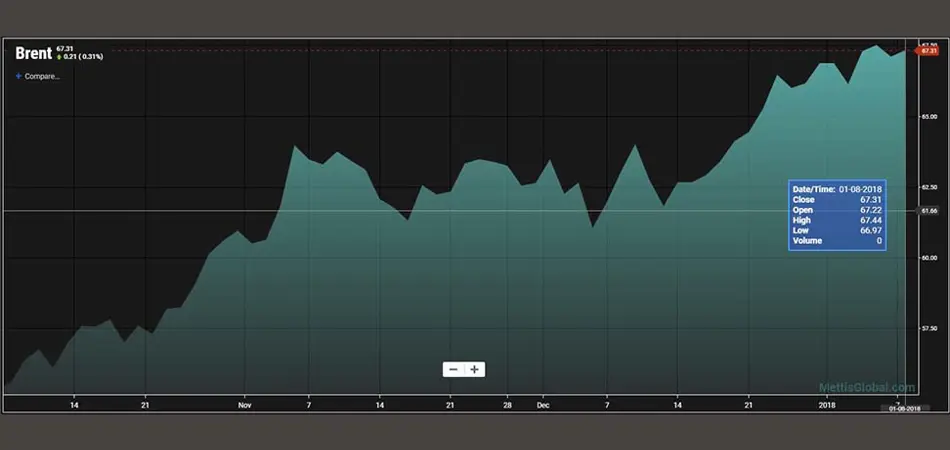
Task: Click the 57.50 price axis label
Action: (x=928, y=328)
